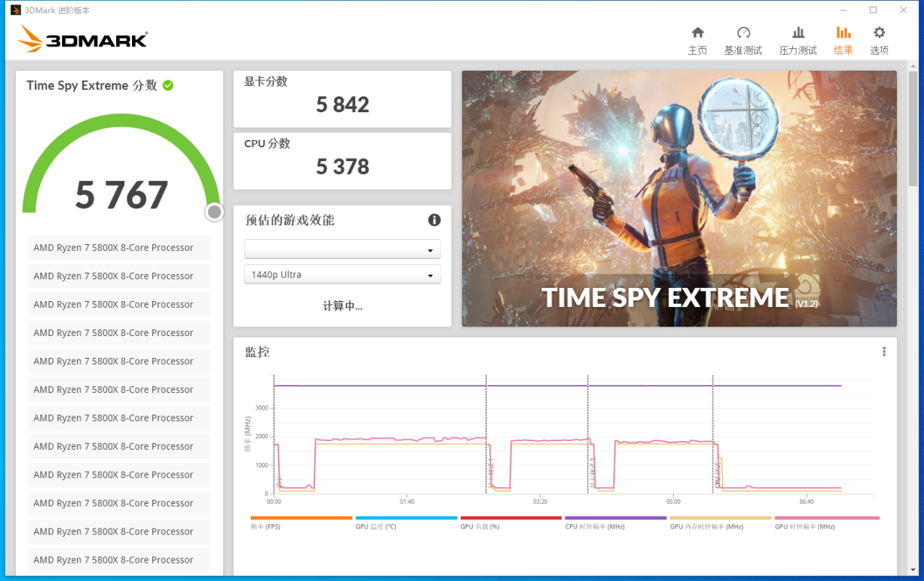Click the green validation check next to Time Spy Extreme

168,85
